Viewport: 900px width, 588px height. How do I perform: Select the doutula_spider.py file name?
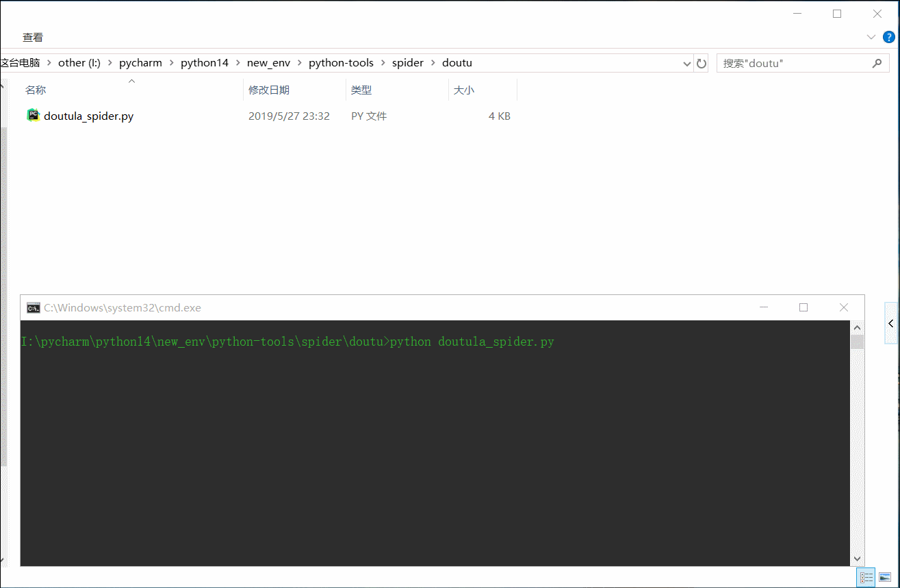[x=88, y=116]
